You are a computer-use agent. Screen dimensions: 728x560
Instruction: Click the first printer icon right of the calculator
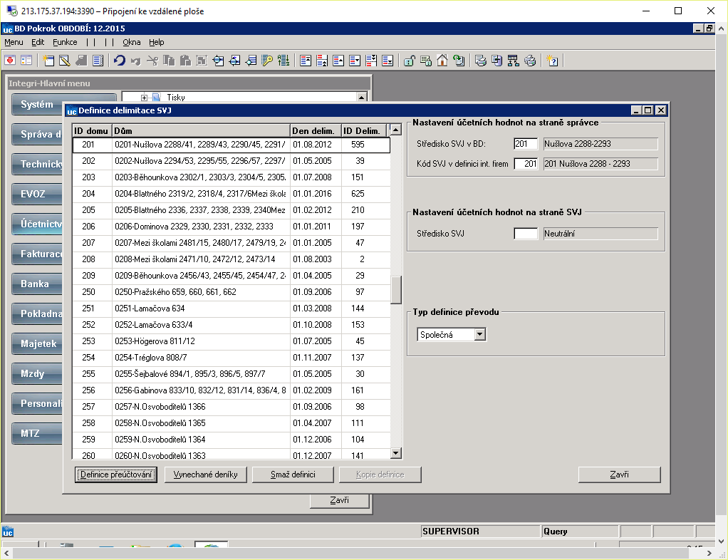coord(481,61)
